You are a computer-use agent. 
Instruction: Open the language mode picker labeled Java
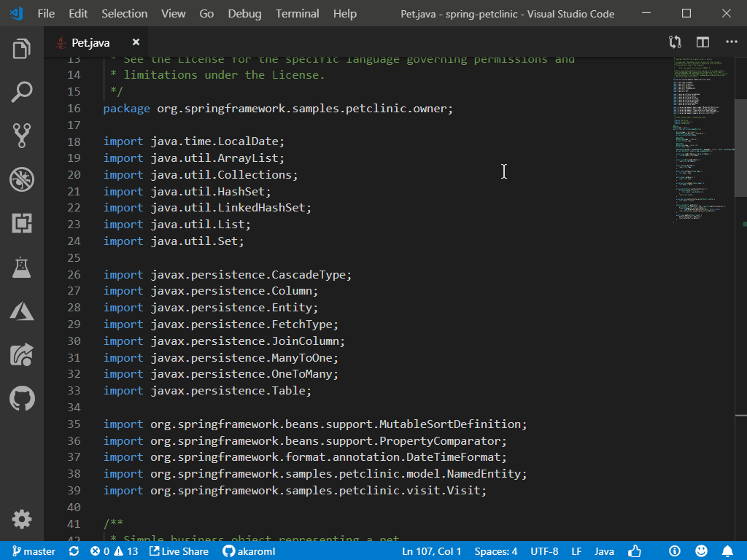point(604,551)
